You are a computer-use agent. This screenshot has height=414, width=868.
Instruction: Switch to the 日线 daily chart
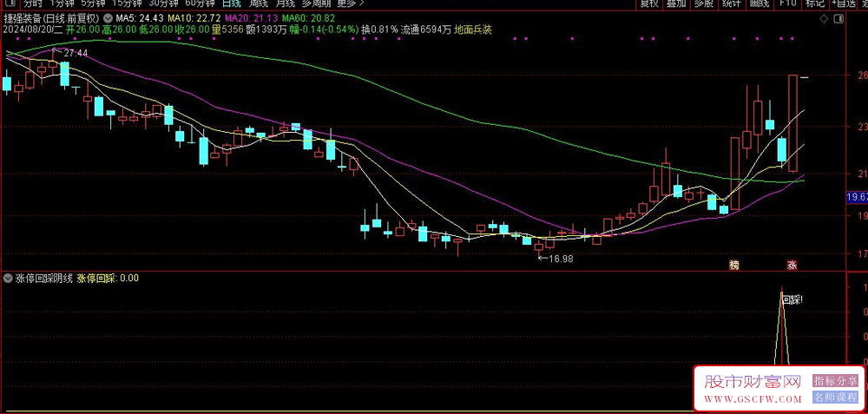pos(231,3)
